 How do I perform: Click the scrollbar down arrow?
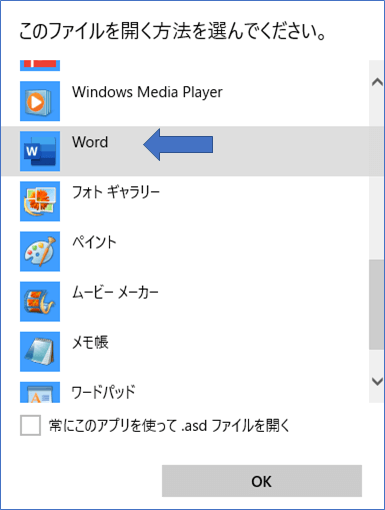(377, 381)
